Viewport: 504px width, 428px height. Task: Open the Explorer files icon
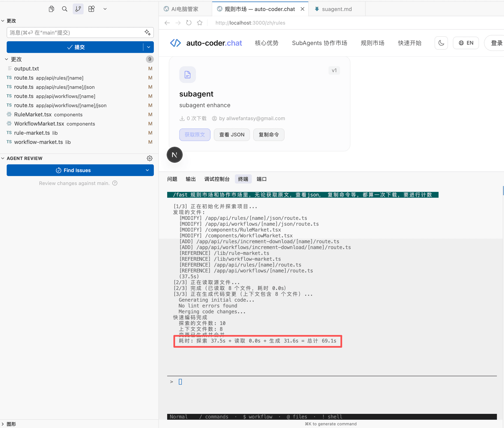click(51, 9)
